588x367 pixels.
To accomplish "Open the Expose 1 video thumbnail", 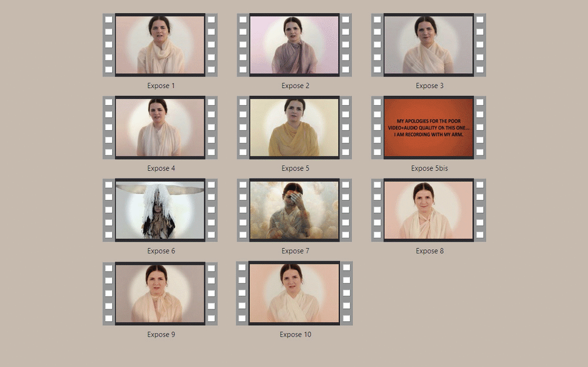I will (160, 45).
